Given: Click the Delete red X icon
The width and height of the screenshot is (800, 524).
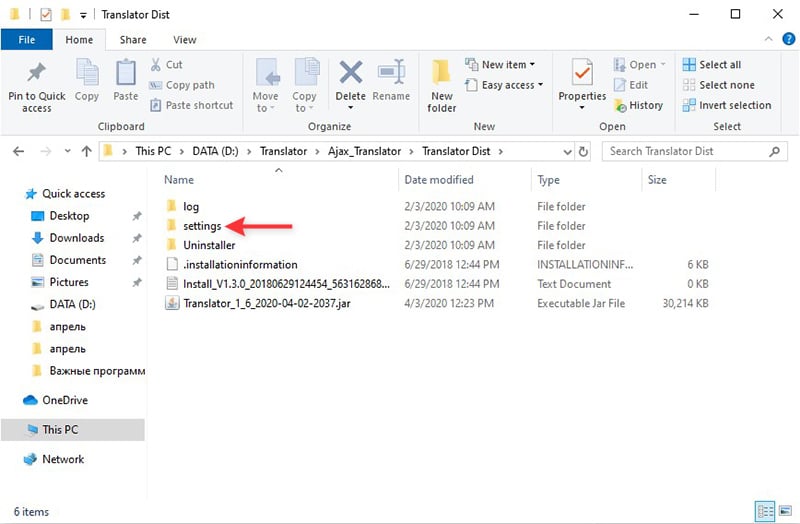Looking at the screenshot, I should [351, 72].
